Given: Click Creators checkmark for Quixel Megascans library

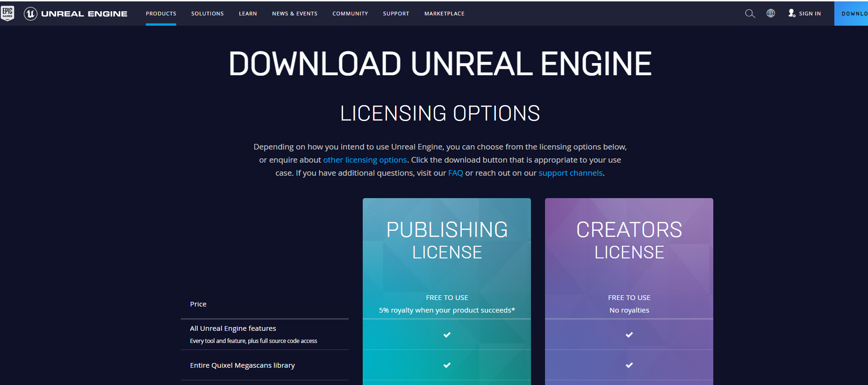Looking at the screenshot, I should pos(629,365).
